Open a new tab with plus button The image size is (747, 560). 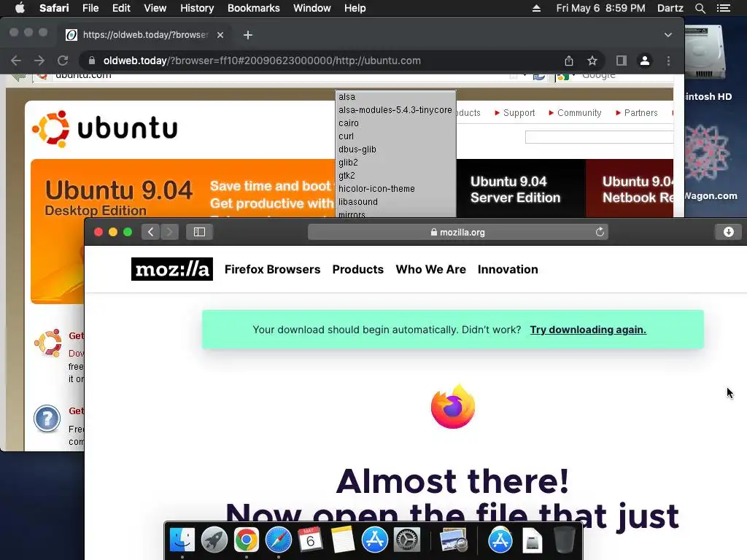(x=248, y=35)
